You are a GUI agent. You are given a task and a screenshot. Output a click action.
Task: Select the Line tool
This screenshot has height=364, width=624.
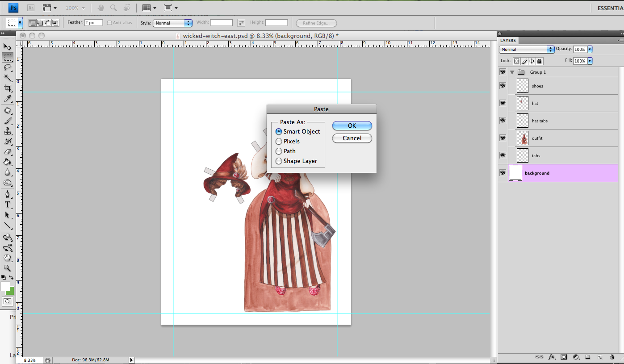coord(8,226)
